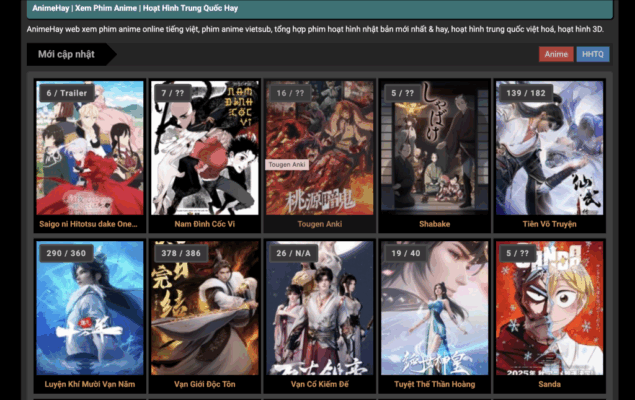
Task: Click the blue HHTQ filter button
Action: point(592,54)
